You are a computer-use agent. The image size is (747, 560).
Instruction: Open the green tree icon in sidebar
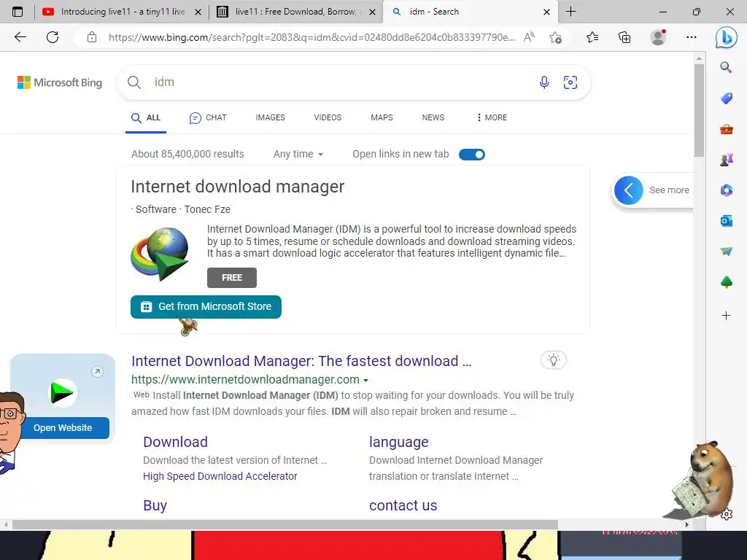[x=726, y=282]
